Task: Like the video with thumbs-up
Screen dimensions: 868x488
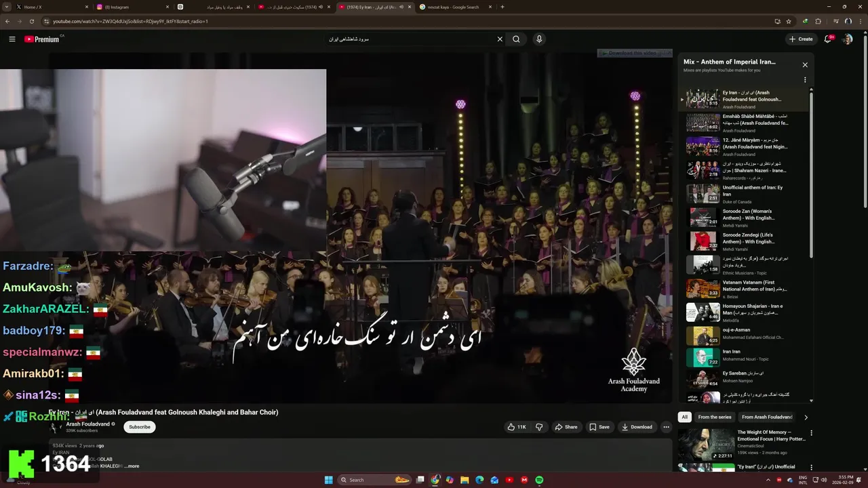Action: [x=517, y=427]
